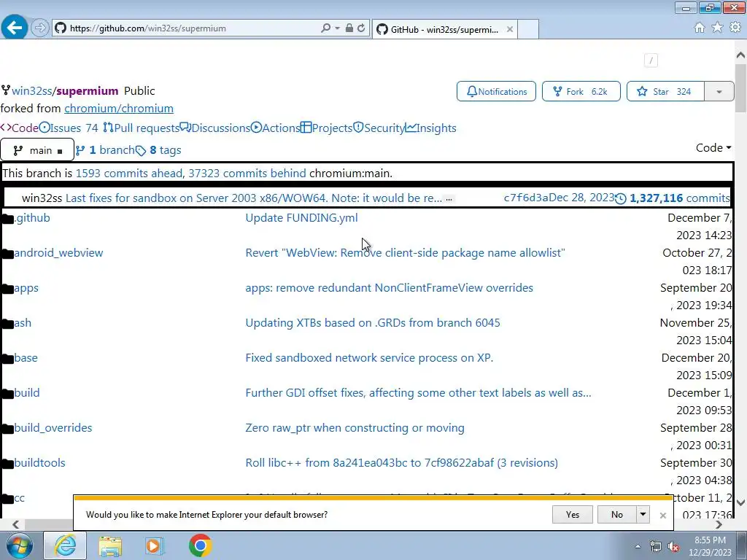Image resolution: width=747 pixels, height=560 pixels.
Task: Open the android_webview folder
Action: click(x=58, y=253)
